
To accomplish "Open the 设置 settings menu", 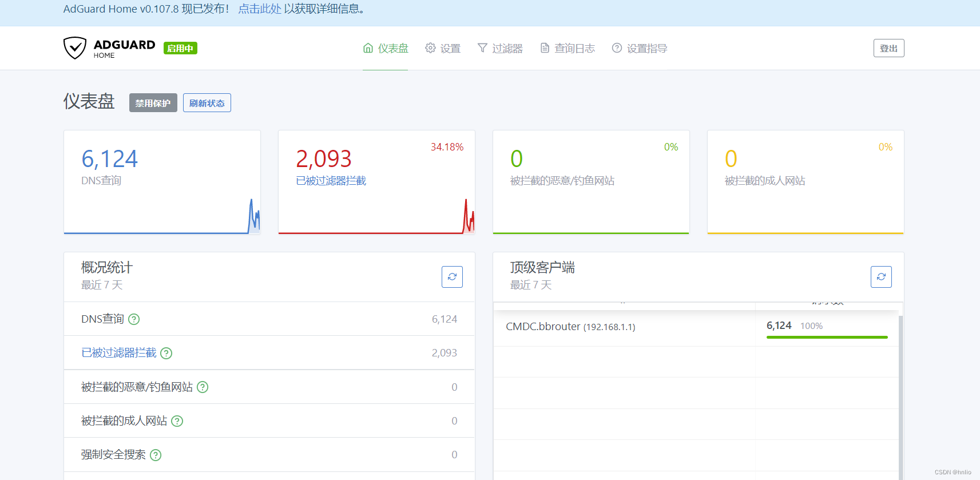I will point(443,48).
